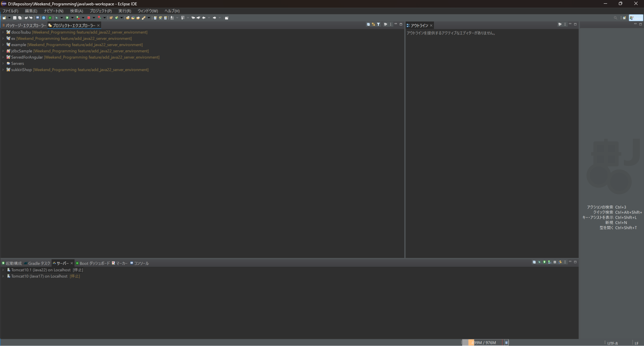The width and height of the screenshot is (644, 346).
Task: Select the example project row
Action: (x=74, y=45)
